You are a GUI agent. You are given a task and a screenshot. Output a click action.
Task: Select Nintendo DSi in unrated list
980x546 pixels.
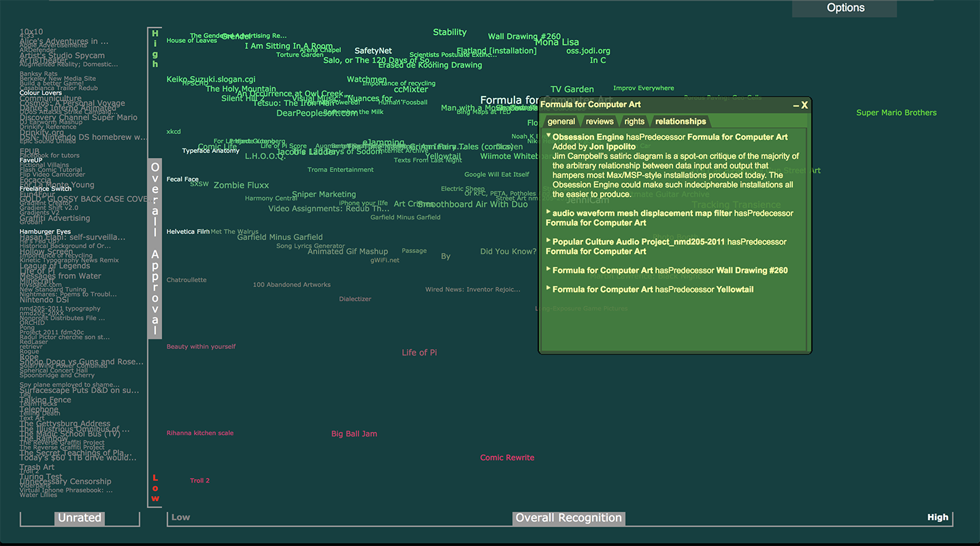(x=44, y=299)
